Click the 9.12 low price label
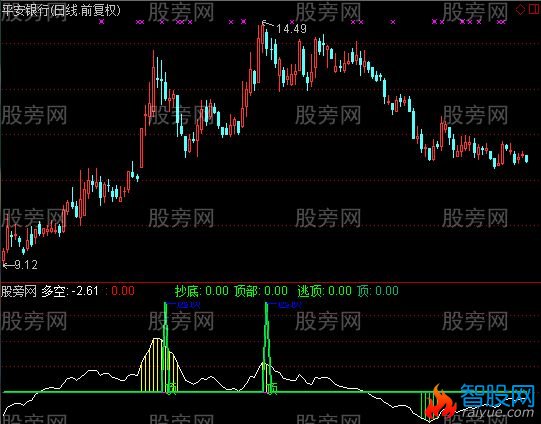541x424 pixels. (26, 265)
